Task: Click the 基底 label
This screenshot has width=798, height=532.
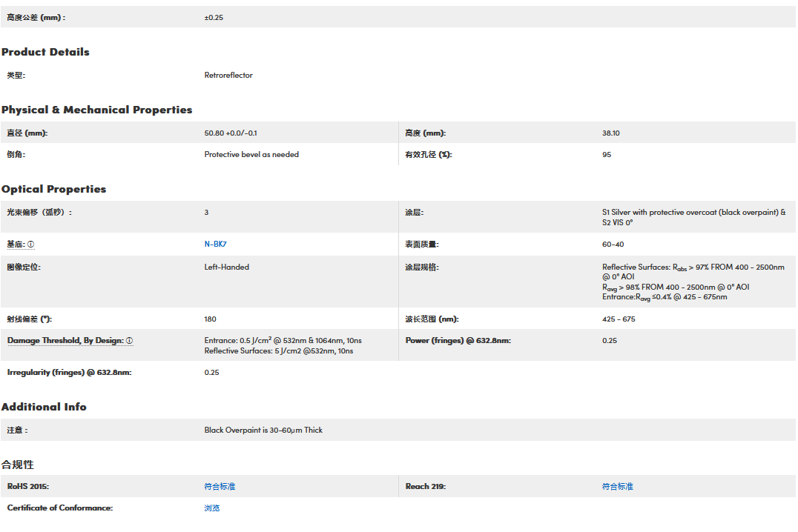Action: pos(16,245)
